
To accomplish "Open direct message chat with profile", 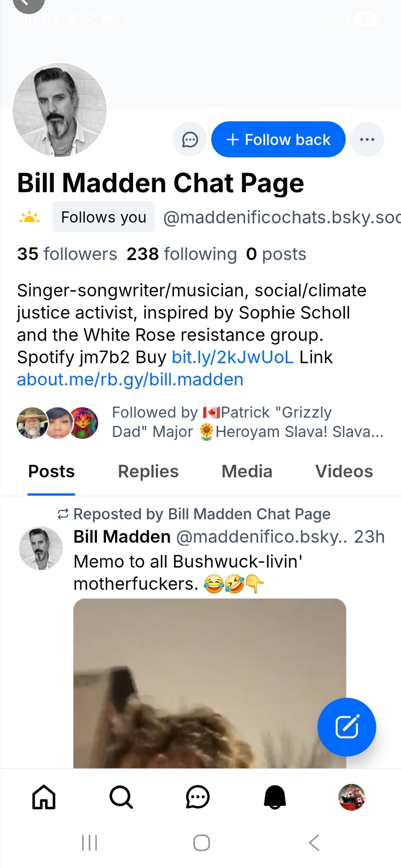I will point(190,140).
